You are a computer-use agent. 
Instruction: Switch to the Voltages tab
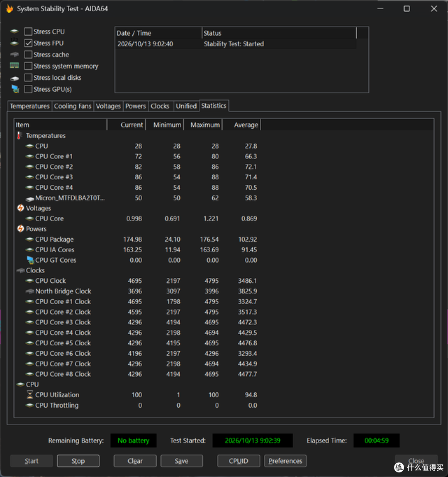(108, 106)
